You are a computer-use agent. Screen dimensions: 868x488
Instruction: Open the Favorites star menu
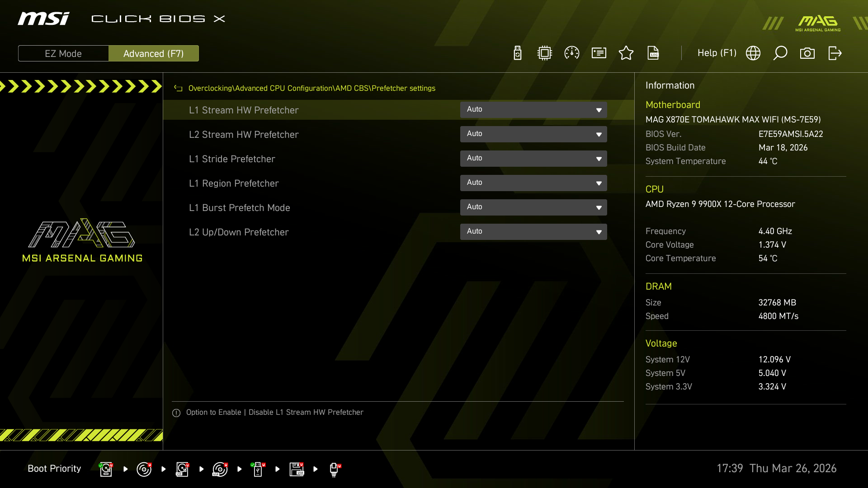(x=626, y=53)
